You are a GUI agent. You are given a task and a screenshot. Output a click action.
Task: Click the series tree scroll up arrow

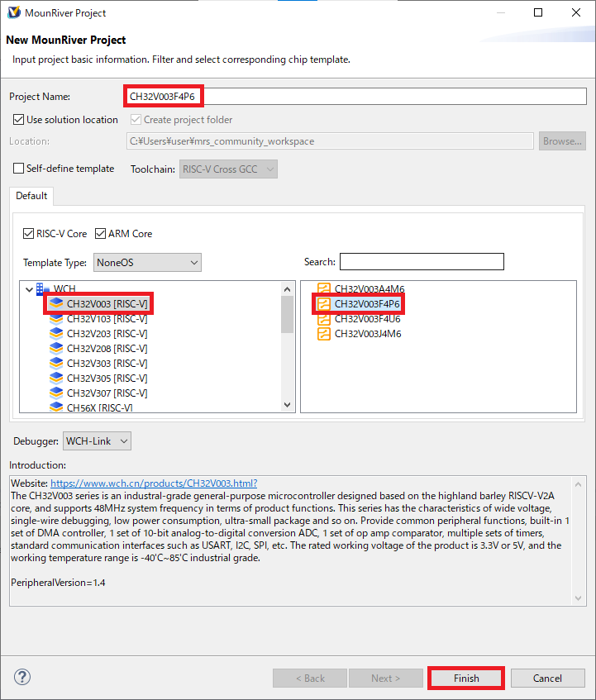coord(288,289)
